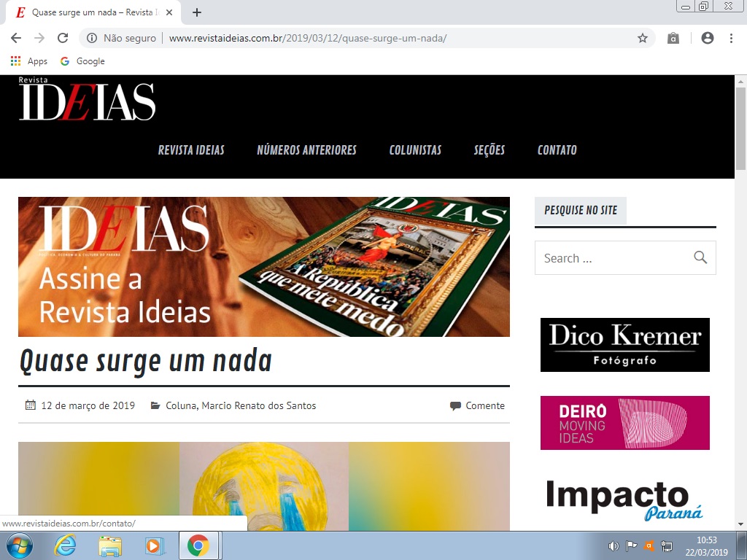Launch Internet Explorer from the taskbar

[x=65, y=545]
